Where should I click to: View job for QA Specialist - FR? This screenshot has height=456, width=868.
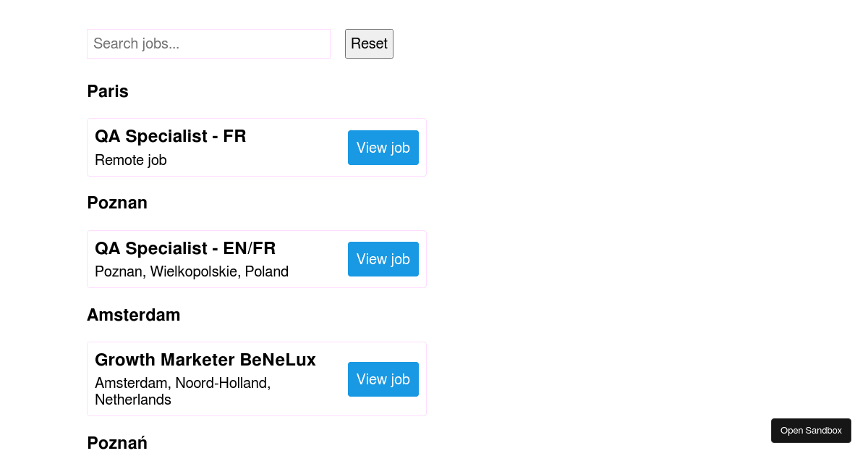pos(383,148)
